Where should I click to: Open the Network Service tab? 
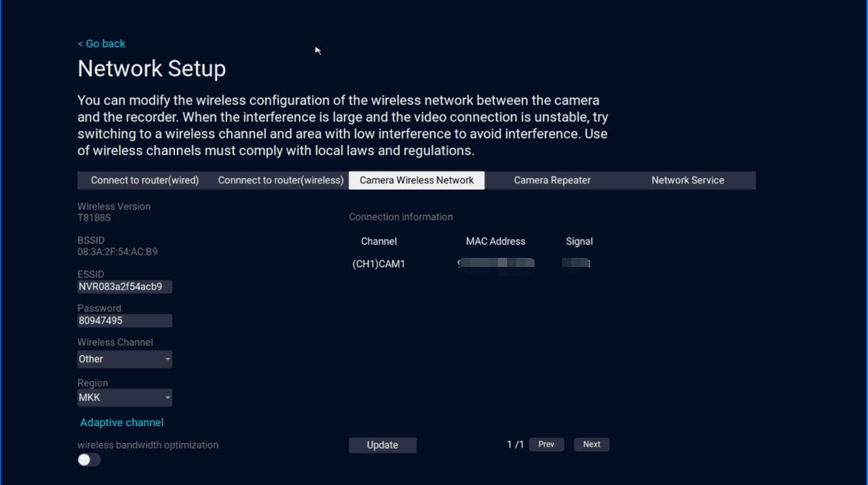(x=687, y=181)
